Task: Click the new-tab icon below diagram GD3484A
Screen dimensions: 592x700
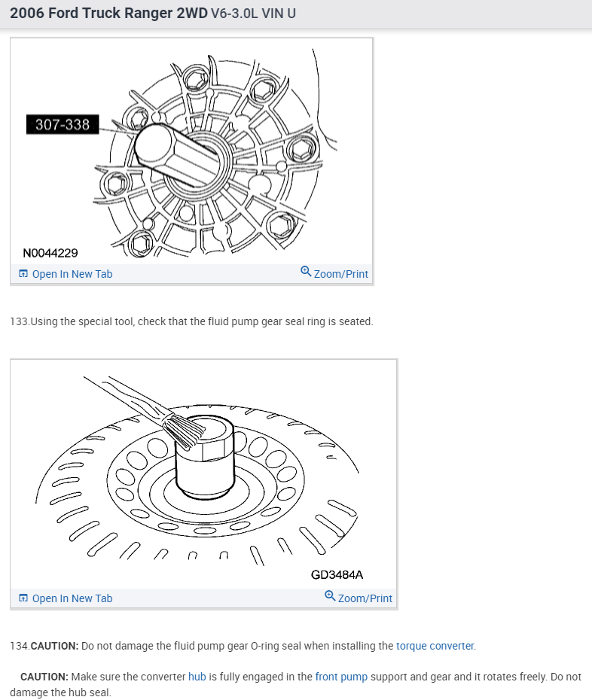Action: pos(23,598)
